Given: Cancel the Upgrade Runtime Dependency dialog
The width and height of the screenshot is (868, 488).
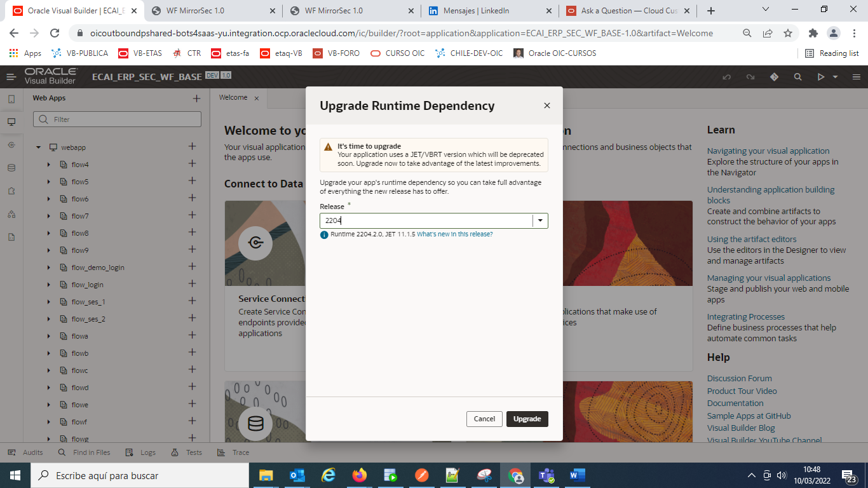Looking at the screenshot, I should [x=484, y=419].
